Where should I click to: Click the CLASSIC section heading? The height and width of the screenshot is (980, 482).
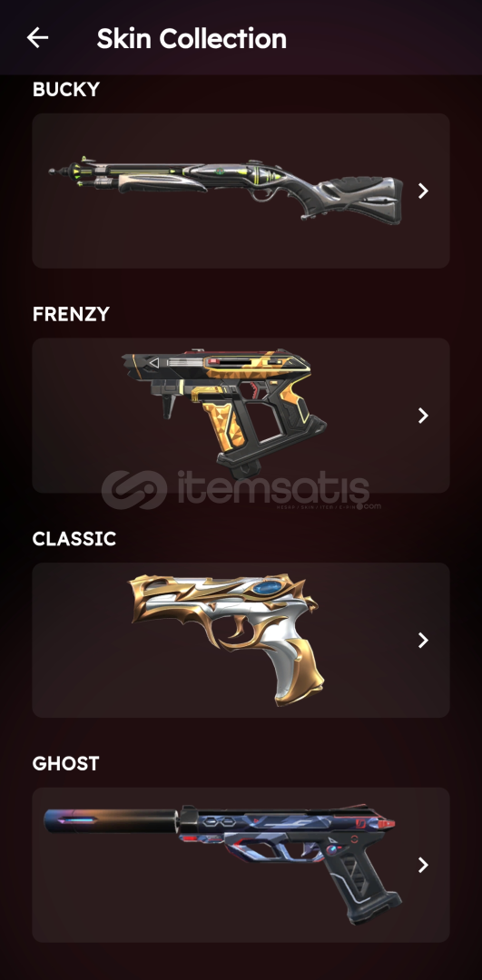74,539
